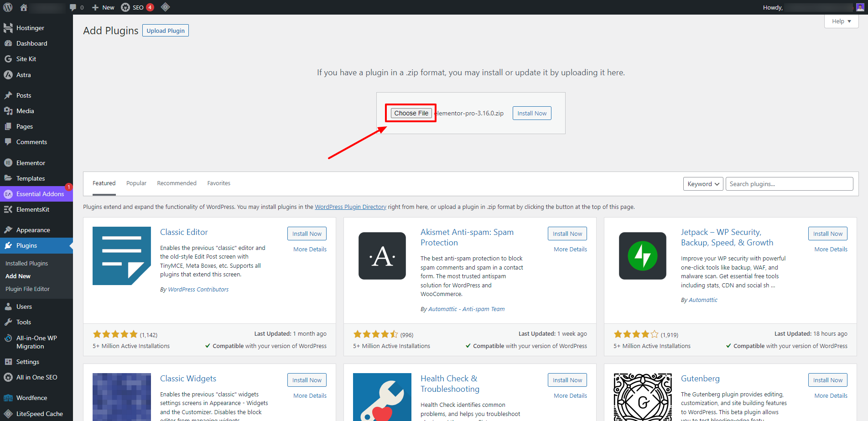The image size is (868, 421).
Task: Click the diamond-shaped icon in admin bar
Action: (166, 7)
